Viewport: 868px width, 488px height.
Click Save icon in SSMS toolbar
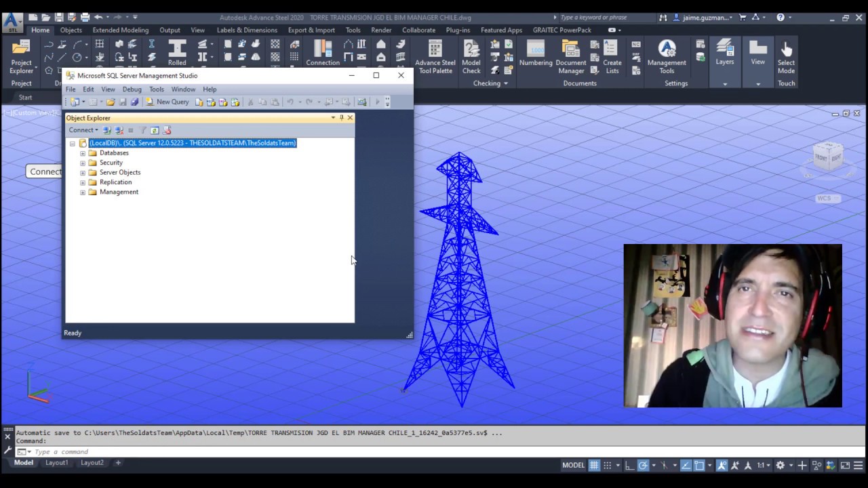pyautogui.click(x=123, y=102)
